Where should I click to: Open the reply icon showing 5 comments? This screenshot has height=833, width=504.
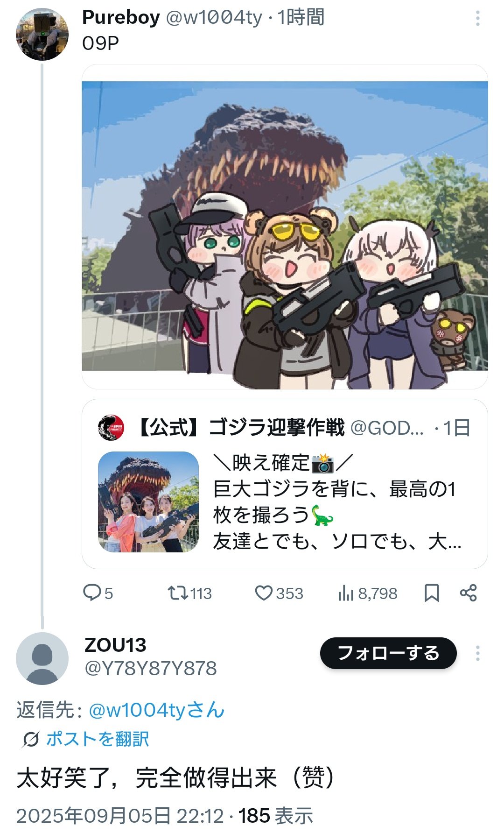coord(92,593)
